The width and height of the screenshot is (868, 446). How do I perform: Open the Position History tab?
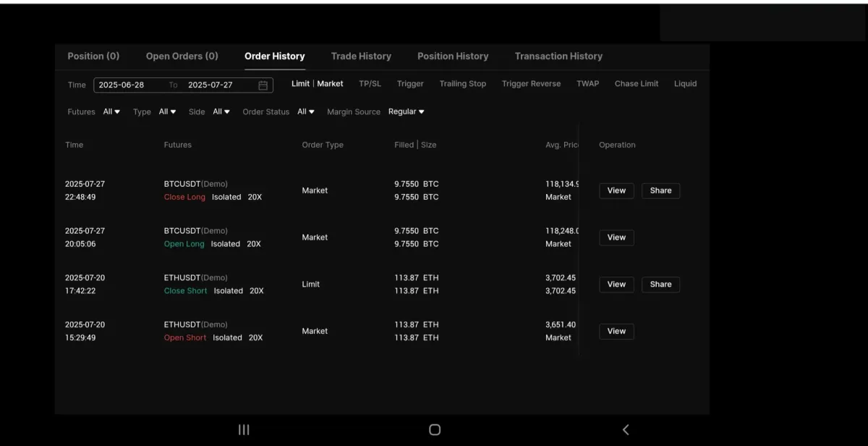pos(453,56)
